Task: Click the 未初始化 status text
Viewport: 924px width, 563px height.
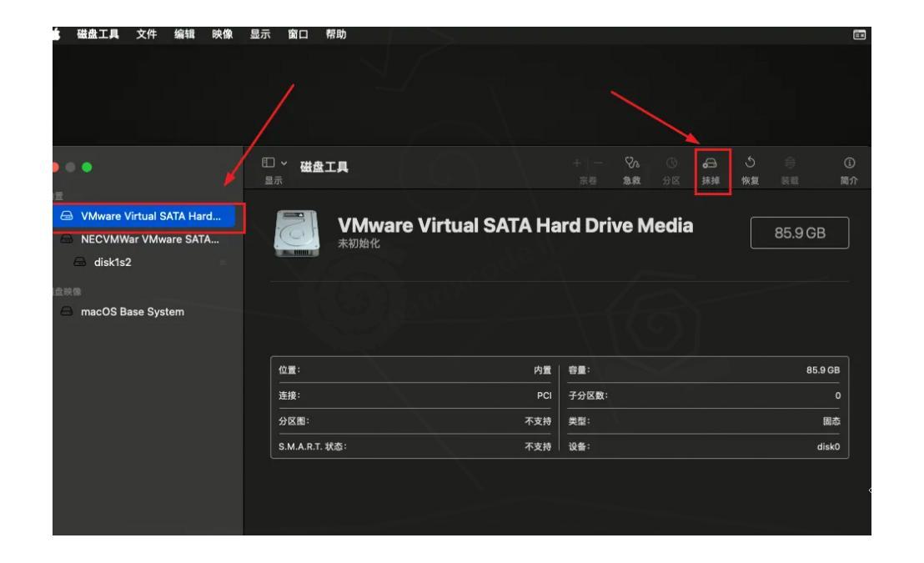Action: tap(359, 244)
